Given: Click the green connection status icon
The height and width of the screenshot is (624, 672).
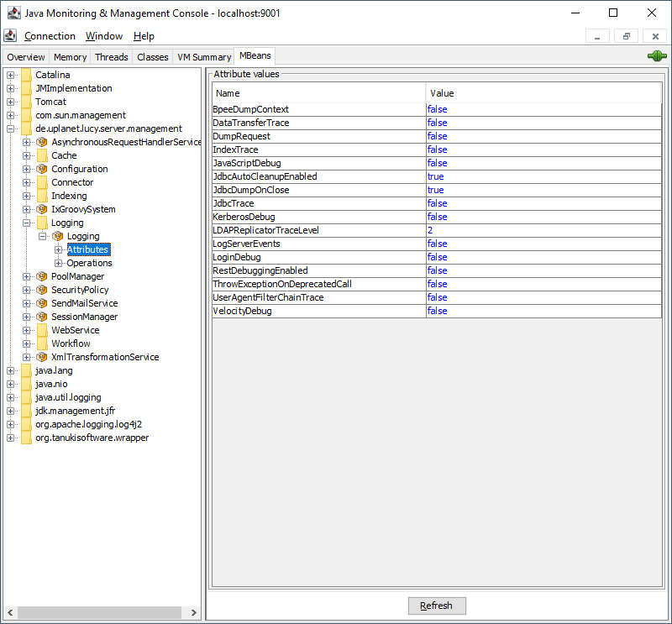Looking at the screenshot, I should [x=656, y=56].
